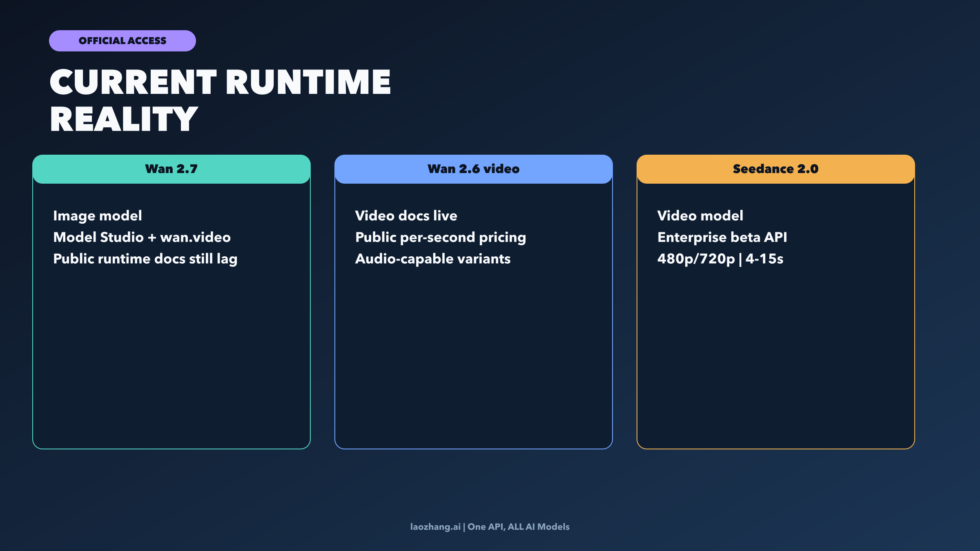Select the Wan 2.6 video card header

pos(473,169)
